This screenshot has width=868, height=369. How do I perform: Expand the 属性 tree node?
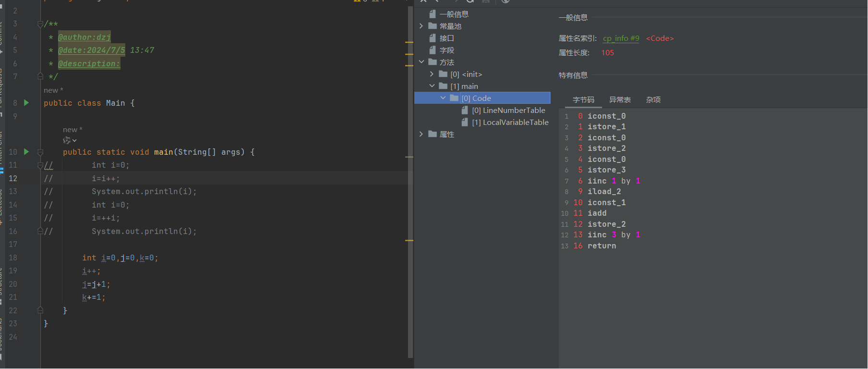pyautogui.click(x=422, y=134)
